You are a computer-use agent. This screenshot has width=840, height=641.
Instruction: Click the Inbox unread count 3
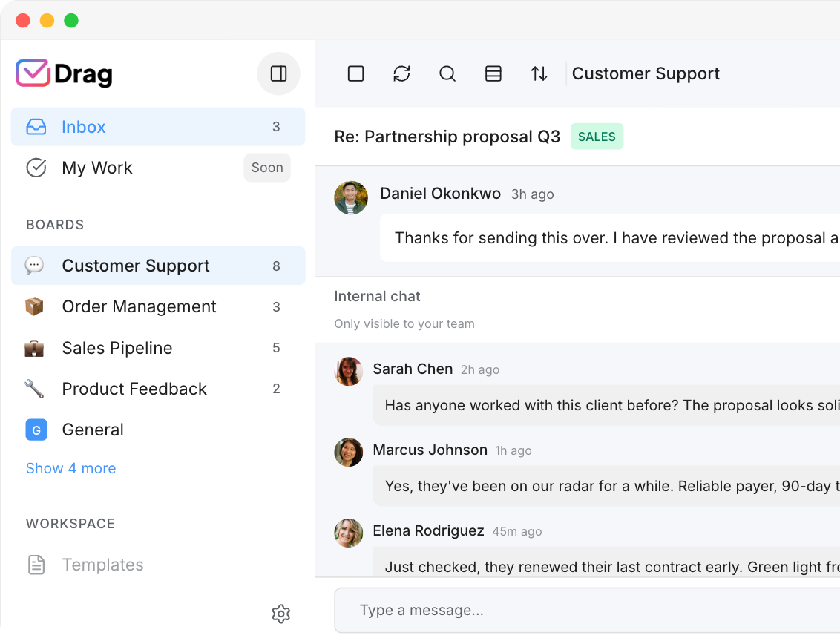click(x=276, y=126)
